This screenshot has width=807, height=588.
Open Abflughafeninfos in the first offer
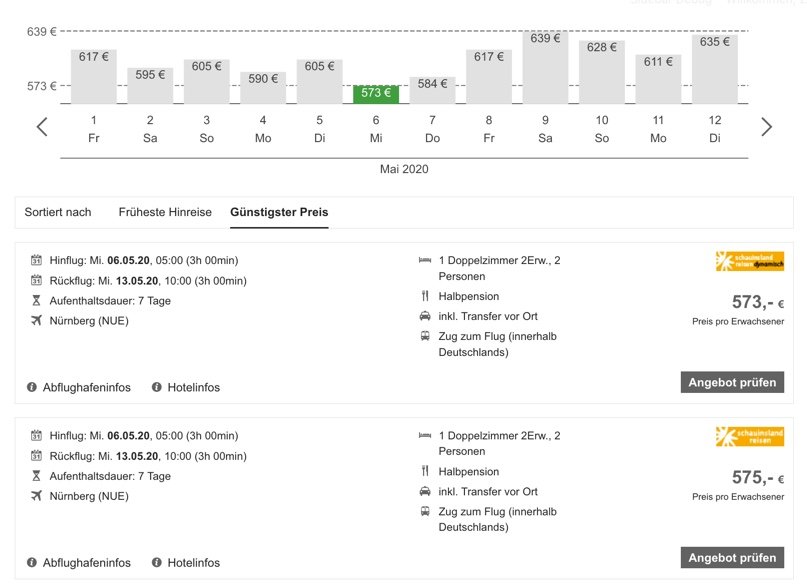86,387
